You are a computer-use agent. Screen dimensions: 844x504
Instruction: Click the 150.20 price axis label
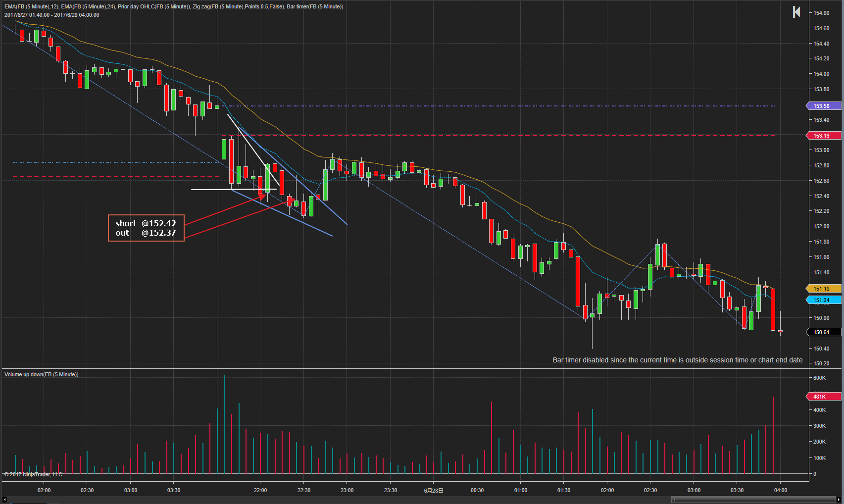(x=822, y=363)
